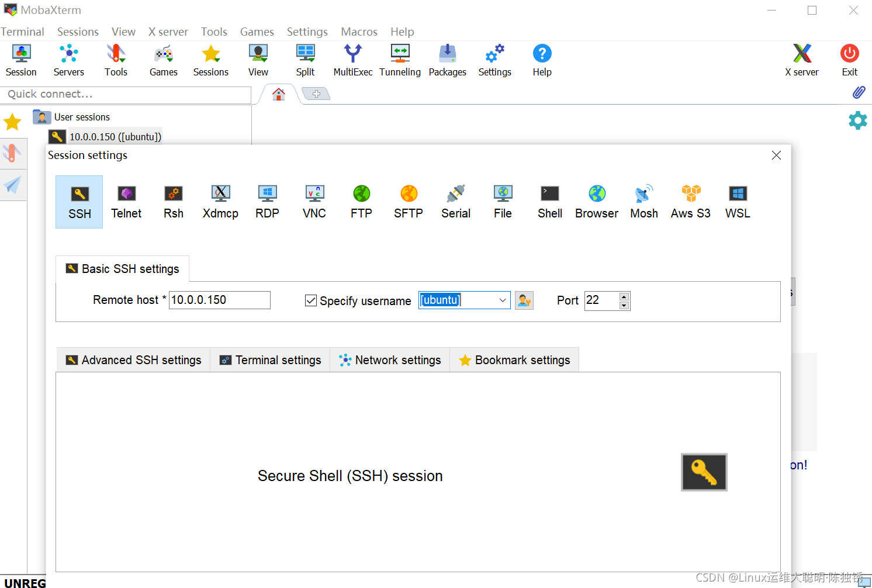Viewport: 872px width, 588px height.
Task: Select the FTP session type
Action: [361, 202]
